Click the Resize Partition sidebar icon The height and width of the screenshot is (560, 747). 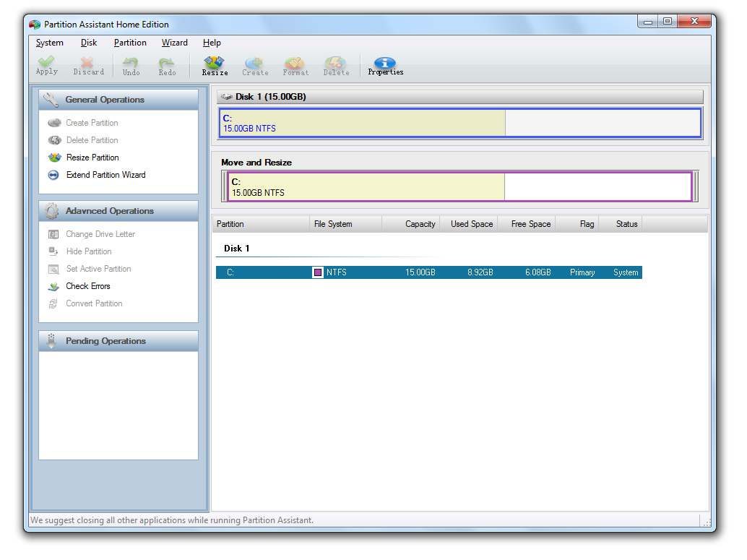[x=55, y=158]
